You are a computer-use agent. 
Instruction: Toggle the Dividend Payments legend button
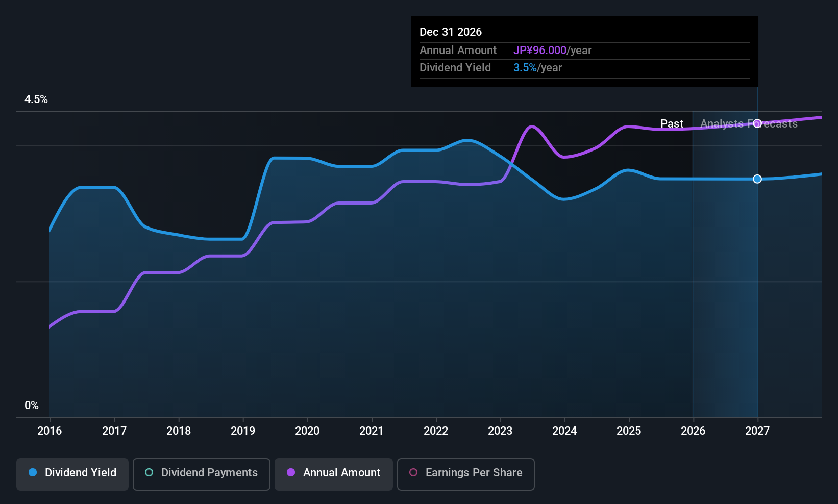tap(202, 474)
